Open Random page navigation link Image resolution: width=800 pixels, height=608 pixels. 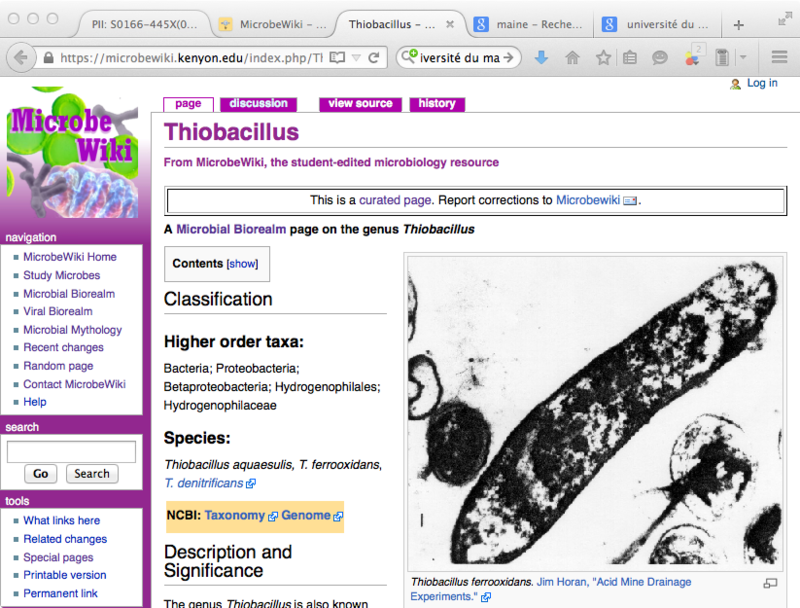click(58, 366)
